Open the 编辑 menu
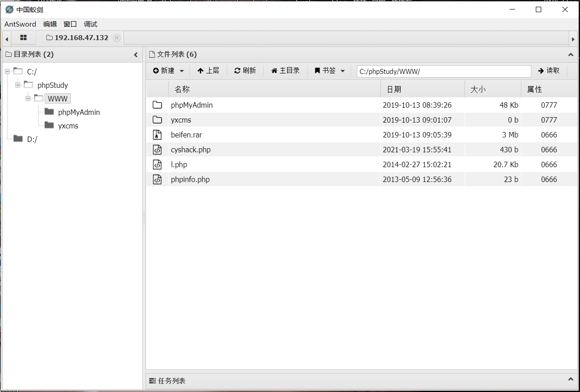This screenshot has height=392, width=580. click(x=50, y=24)
